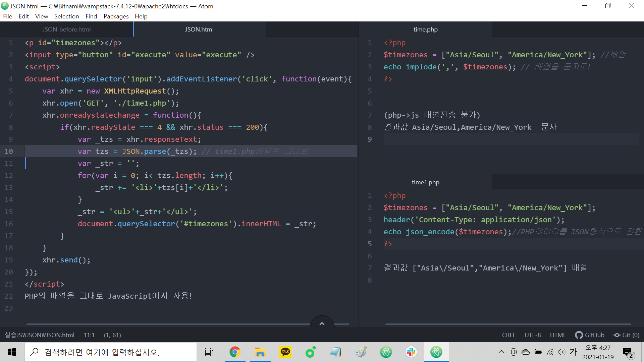
Task: Open Slack from the taskbar
Action: (411, 352)
